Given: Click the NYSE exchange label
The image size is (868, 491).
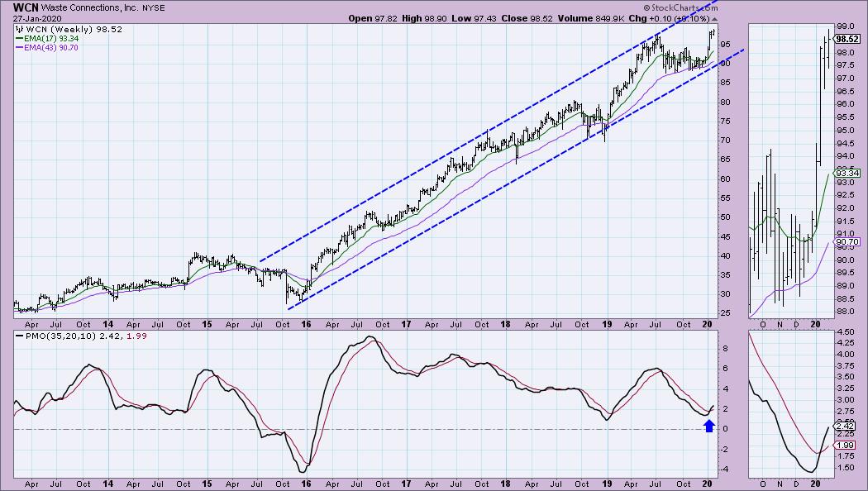Looking at the screenshot, I should (152, 8).
